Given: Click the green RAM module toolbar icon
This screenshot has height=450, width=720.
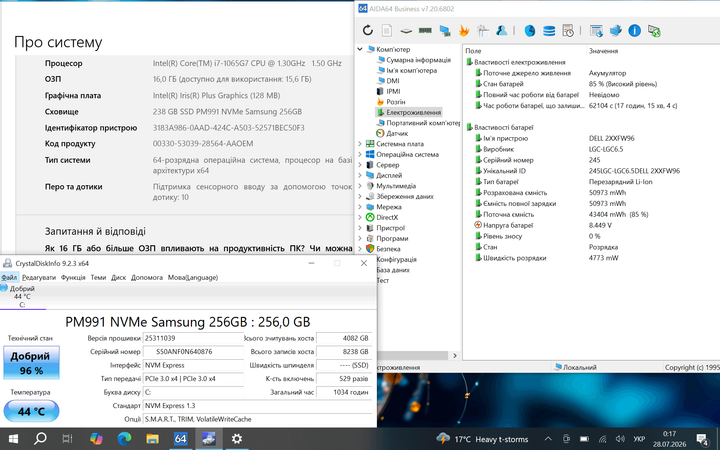Looking at the screenshot, I should (425, 31).
